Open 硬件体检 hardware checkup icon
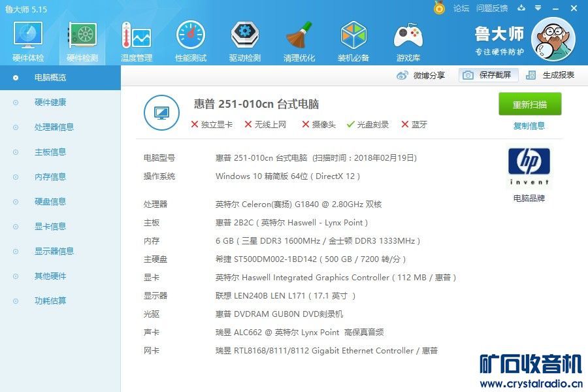 coord(27,41)
